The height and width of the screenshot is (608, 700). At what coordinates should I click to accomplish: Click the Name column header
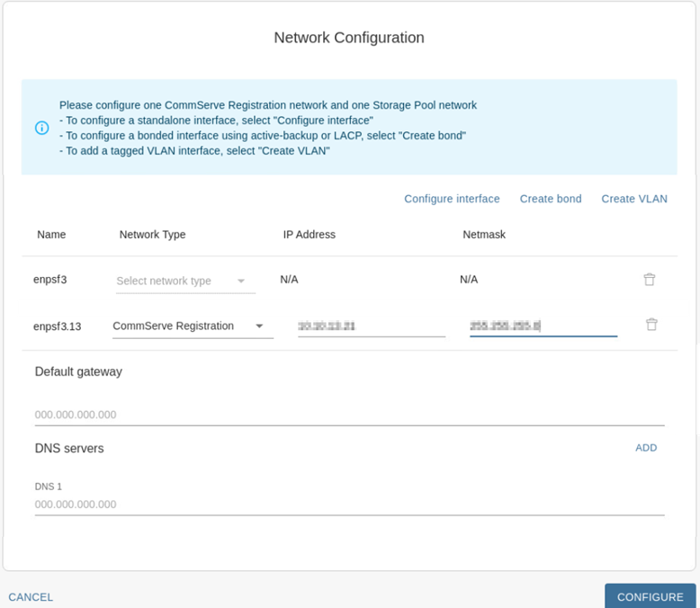coord(51,234)
